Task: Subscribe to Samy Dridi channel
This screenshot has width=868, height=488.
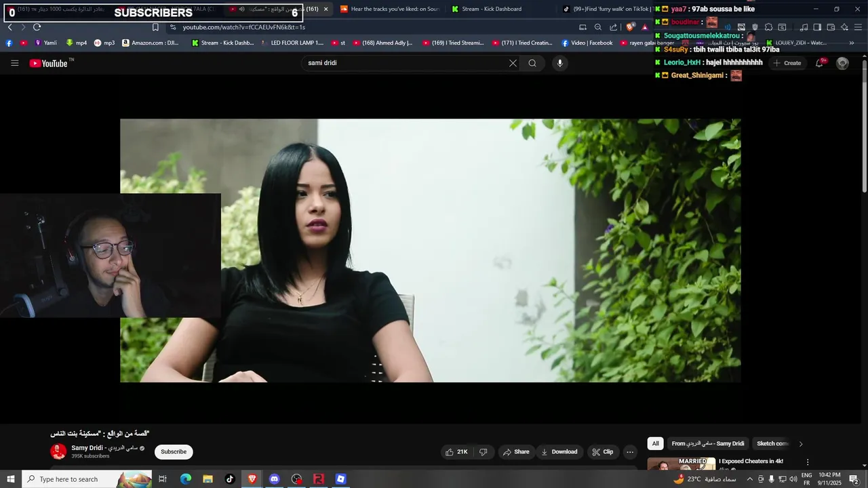Action: 174,452
